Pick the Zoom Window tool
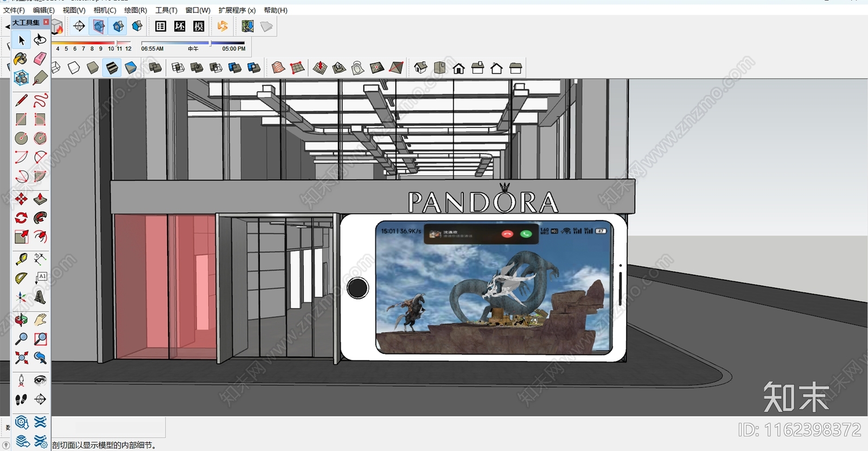 click(40, 339)
